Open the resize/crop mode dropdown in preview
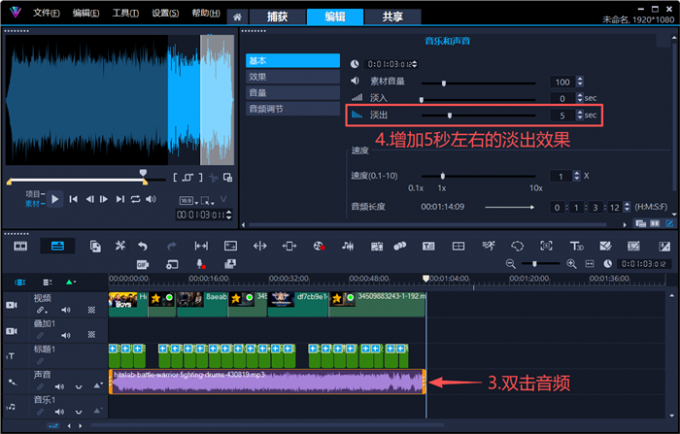The width and height of the screenshot is (680, 434). [x=208, y=201]
